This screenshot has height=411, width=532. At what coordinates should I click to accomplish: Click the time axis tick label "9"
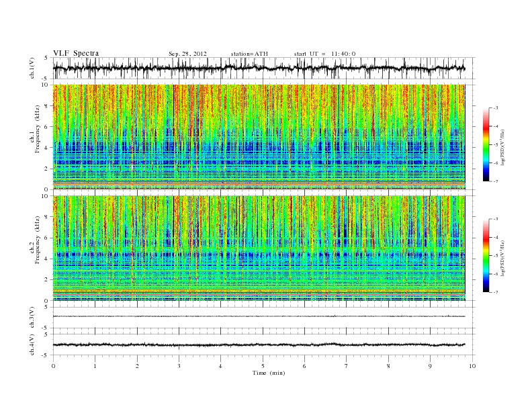430,366
